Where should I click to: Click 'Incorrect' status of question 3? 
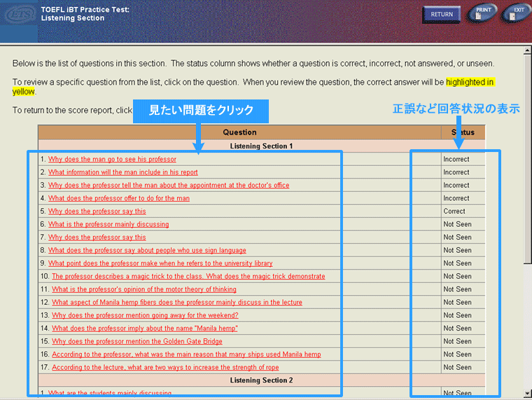coord(456,185)
